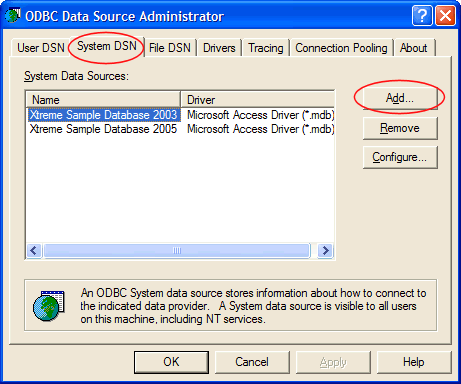Click the horizontal scrollbar left arrow
This screenshot has width=461, height=384.
[34, 250]
